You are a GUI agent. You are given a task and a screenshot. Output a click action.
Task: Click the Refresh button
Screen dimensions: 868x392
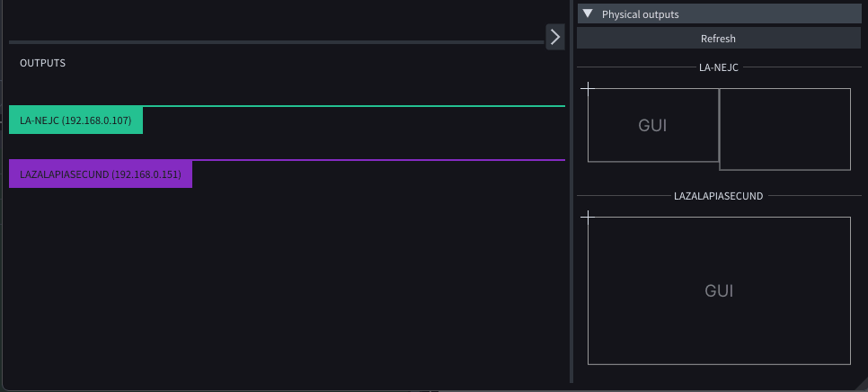tap(719, 38)
